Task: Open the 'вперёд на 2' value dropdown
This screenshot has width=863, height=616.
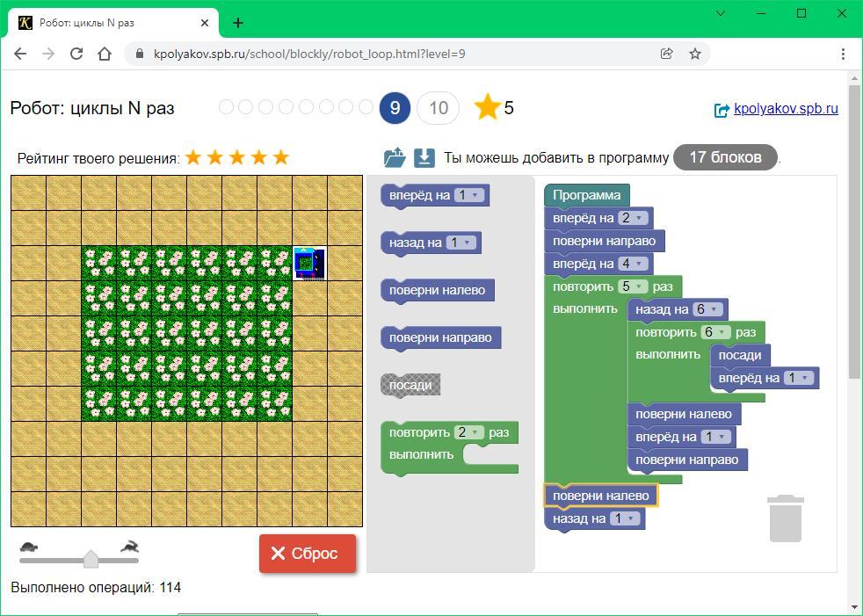Action: click(633, 218)
